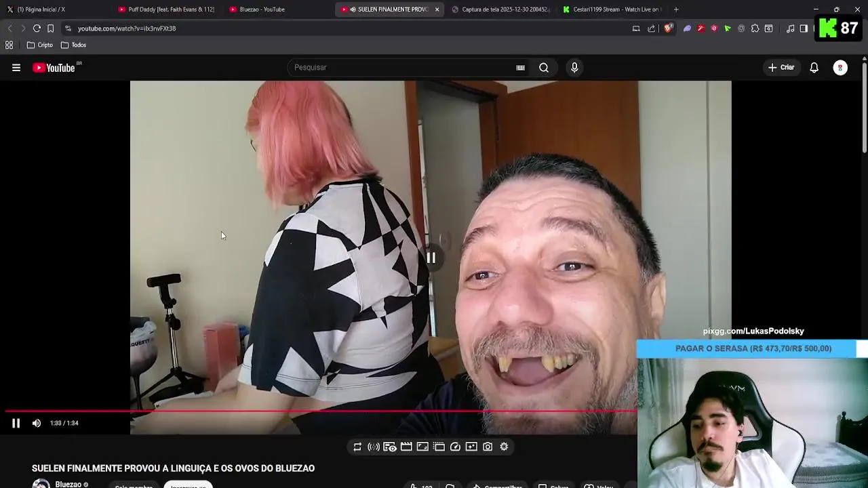Open the extensions puzzle-piece menu
The image size is (868, 488).
pos(755,28)
